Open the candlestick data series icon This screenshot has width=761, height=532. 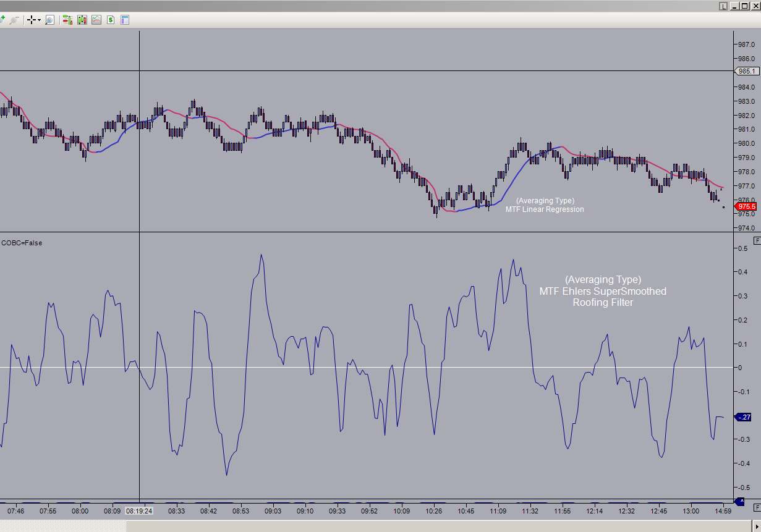(82, 20)
